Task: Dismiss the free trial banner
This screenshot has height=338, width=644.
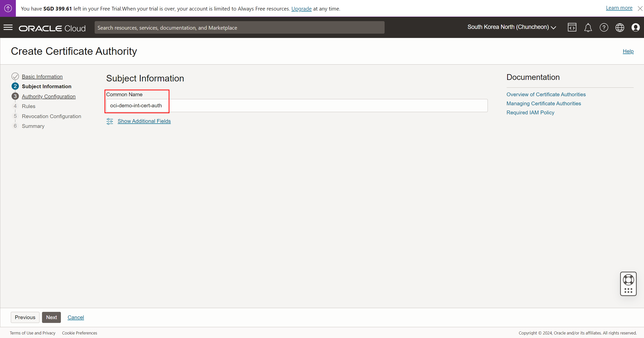Action: click(x=640, y=9)
